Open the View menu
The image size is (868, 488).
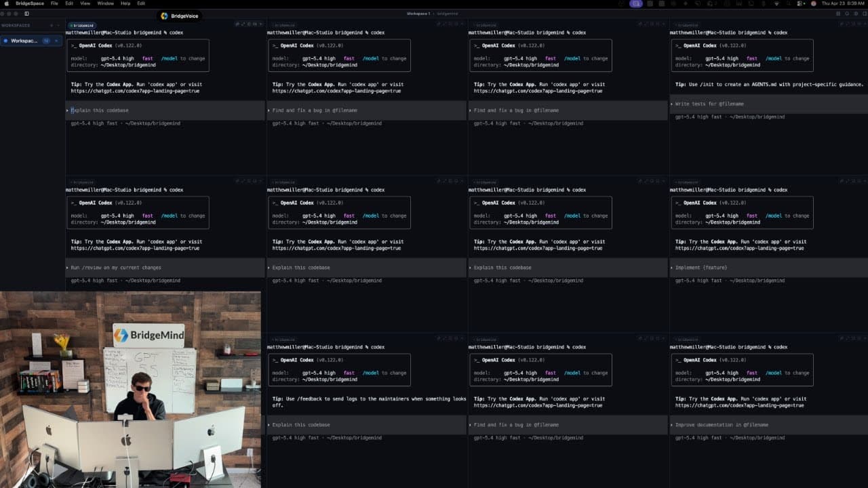tap(85, 3)
